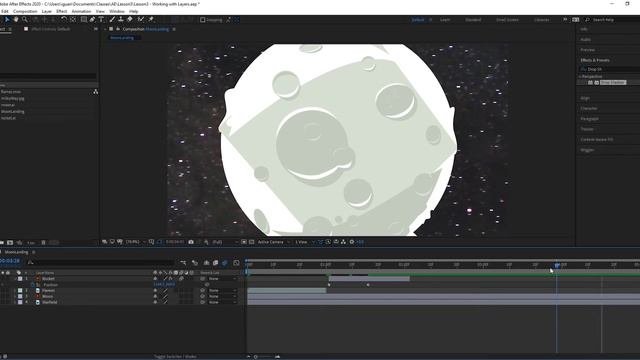
Task: Open the Paragraph panel
Action: click(589, 119)
